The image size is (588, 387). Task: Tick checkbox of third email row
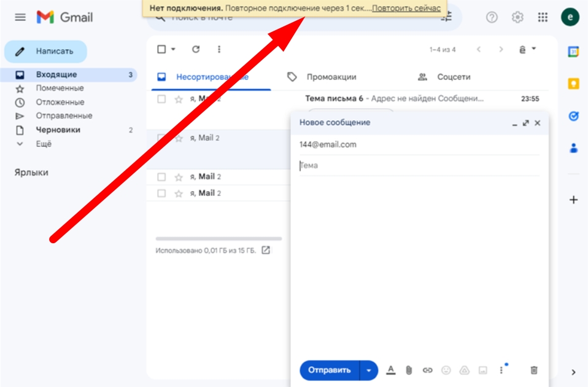pyautogui.click(x=161, y=177)
